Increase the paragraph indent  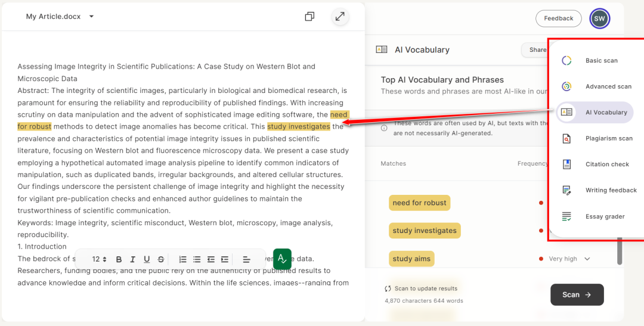(x=225, y=259)
